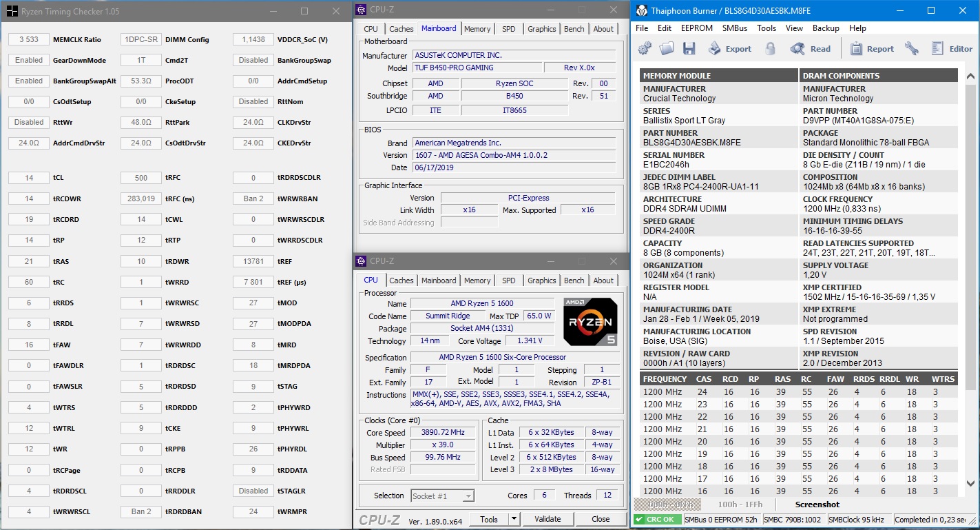Open About tab in CPU-Z processor window

pyautogui.click(x=603, y=281)
